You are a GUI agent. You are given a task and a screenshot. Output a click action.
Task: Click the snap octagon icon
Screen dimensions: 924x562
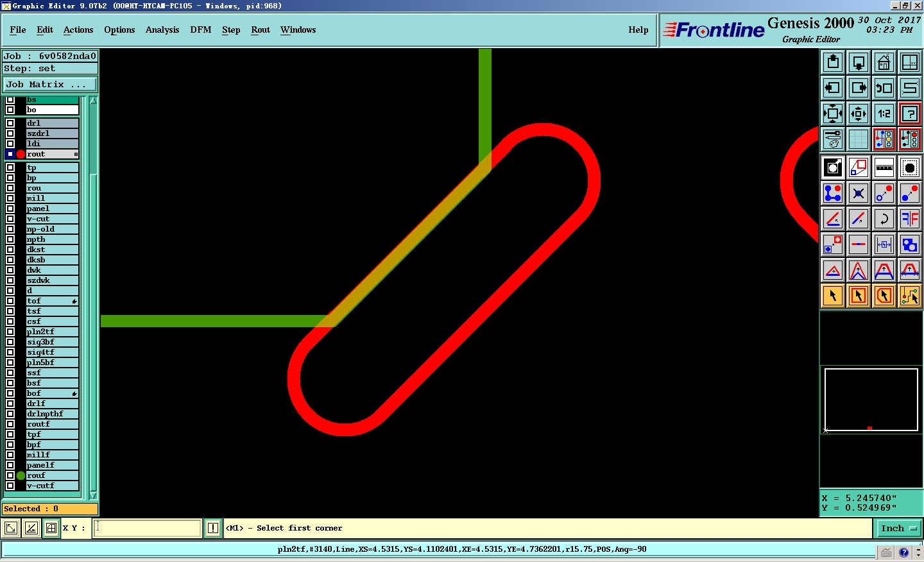click(910, 167)
